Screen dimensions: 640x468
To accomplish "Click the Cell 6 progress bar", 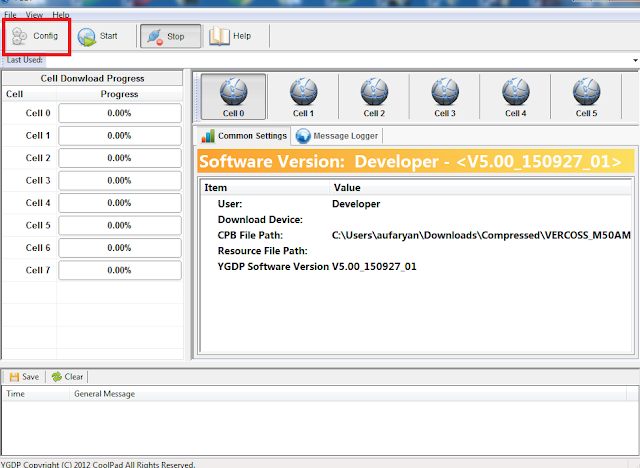I will [x=120, y=248].
